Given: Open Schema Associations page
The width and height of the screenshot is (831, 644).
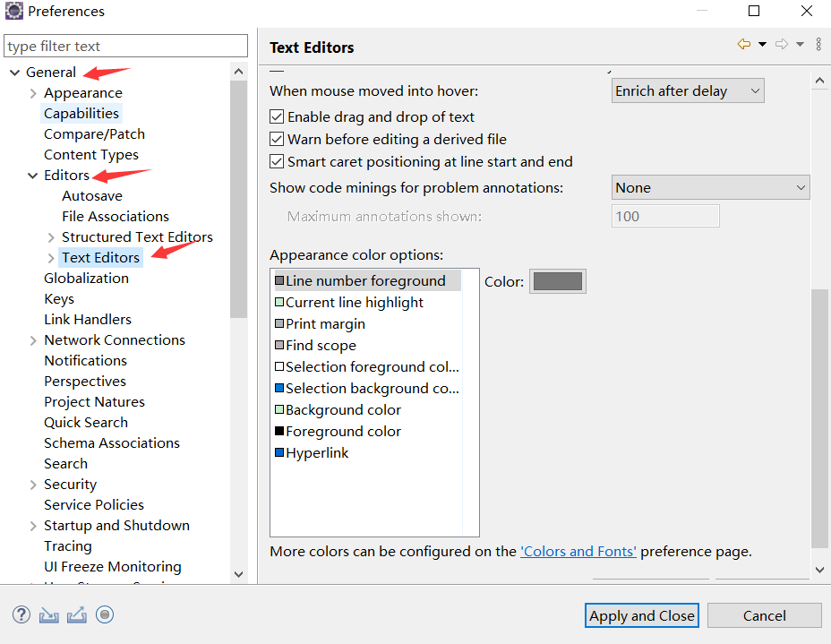Looking at the screenshot, I should tap(112, 443).
